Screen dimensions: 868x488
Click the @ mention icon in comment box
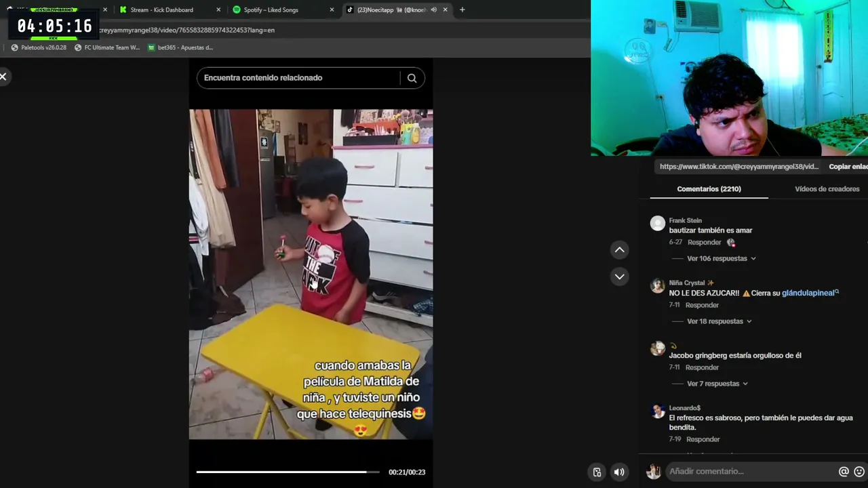844,472
